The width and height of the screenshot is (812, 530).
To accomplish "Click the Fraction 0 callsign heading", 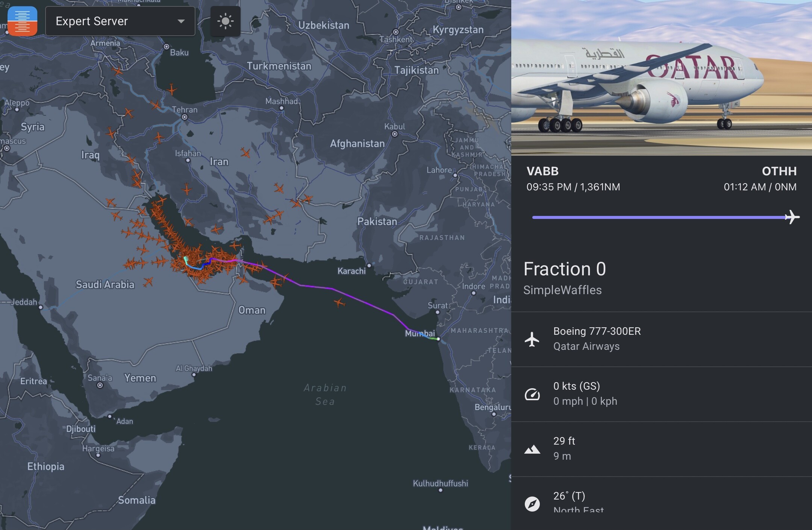I will 564,269.
